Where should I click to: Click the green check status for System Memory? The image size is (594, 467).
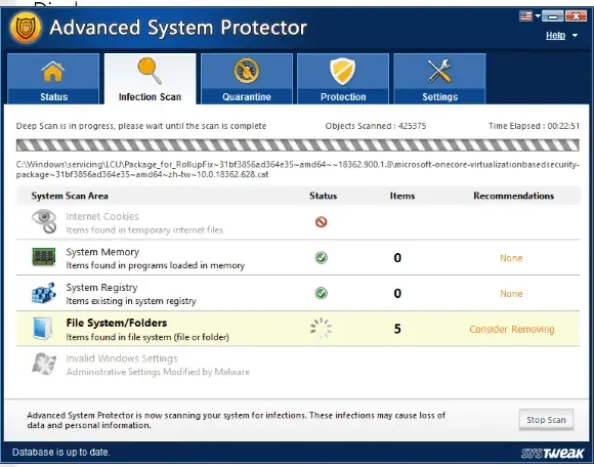tap(321, 258)
